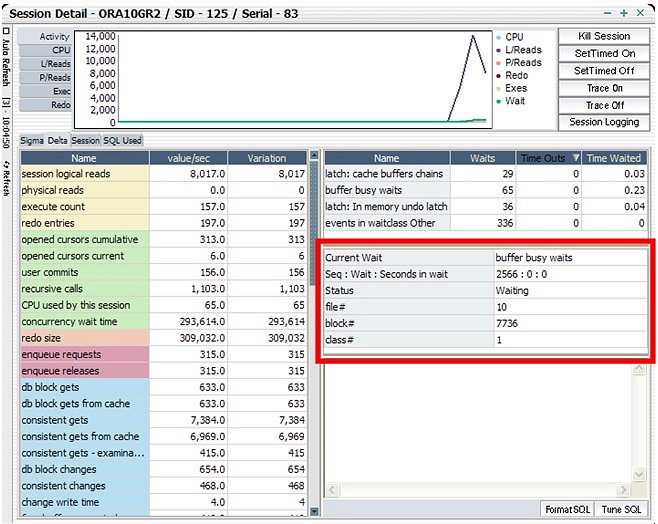Select the user commits row
Image resolution: width=658 pixels, height=524 pixels.
[x=164, y=272]
